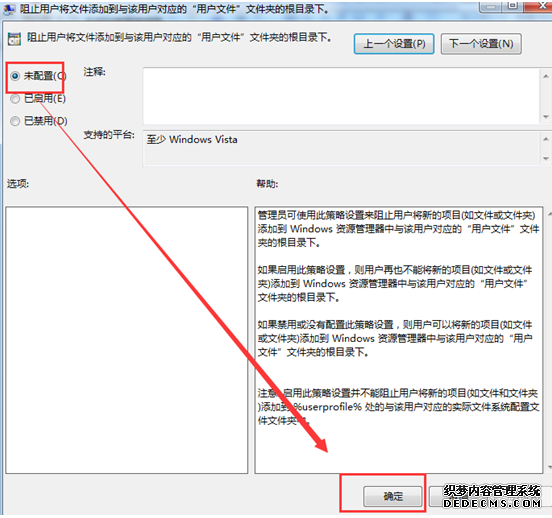Click the 帮助: label

267,183
